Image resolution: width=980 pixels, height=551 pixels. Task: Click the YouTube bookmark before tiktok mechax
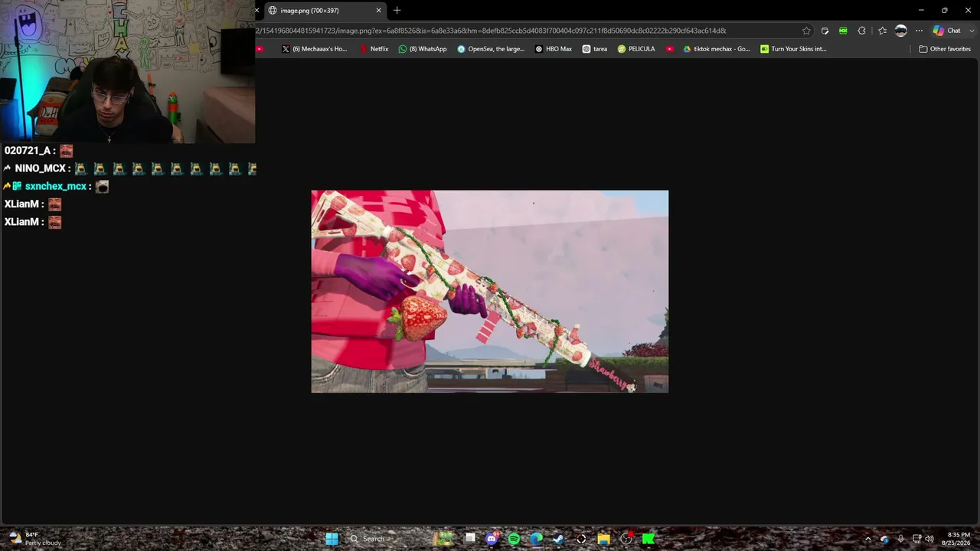point(670,49)
